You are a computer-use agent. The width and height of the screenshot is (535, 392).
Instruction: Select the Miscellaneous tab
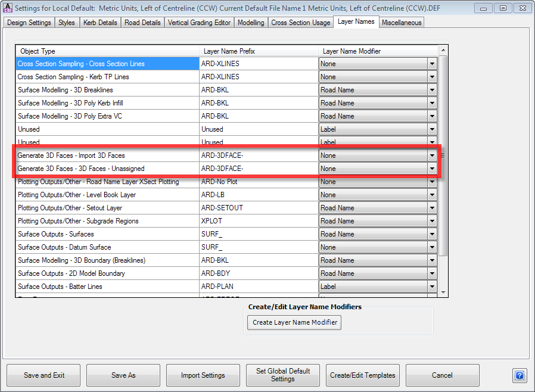coord(402,23)
